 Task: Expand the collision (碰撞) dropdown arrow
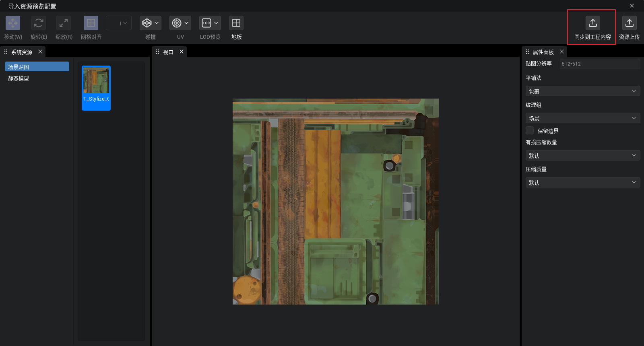(157, 23)
